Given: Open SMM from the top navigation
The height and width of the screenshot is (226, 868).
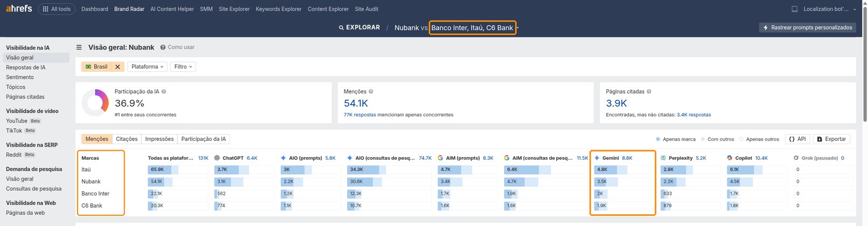Looking at the screenshot, I should click(206, 9).
